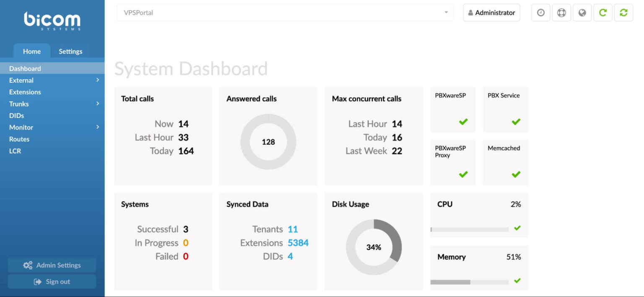Click the Extensions 5384 link
644x297 pixels.
click(x=299, y=242)
